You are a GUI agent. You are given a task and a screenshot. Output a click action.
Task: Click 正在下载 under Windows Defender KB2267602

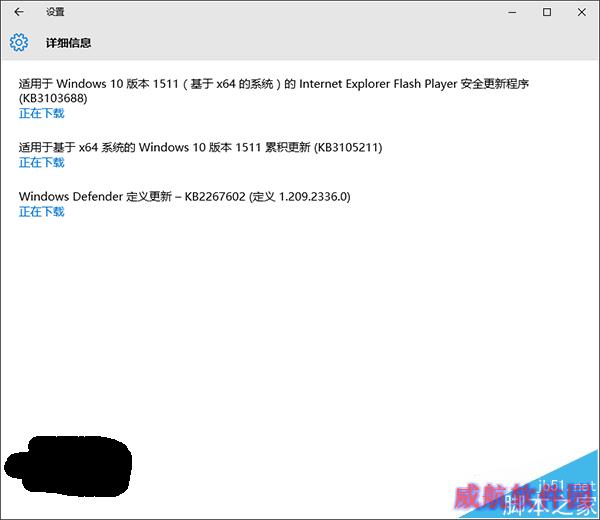tap(42, 212)
